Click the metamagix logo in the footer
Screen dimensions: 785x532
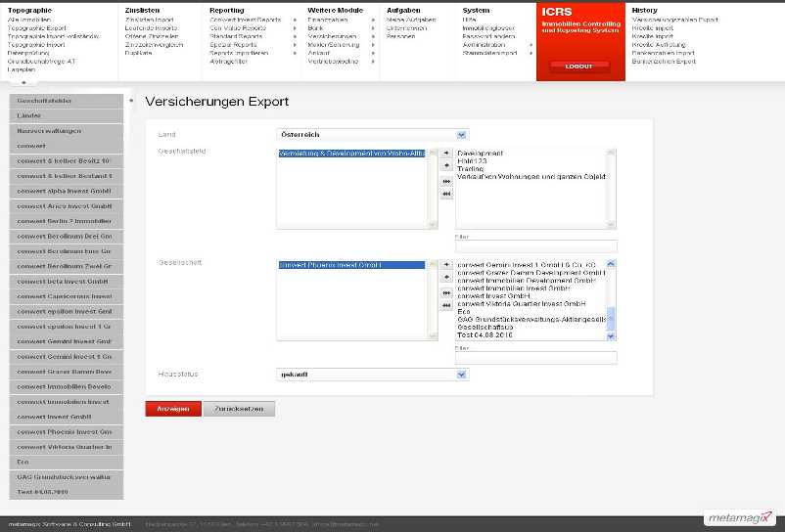[x=740, y=518]
